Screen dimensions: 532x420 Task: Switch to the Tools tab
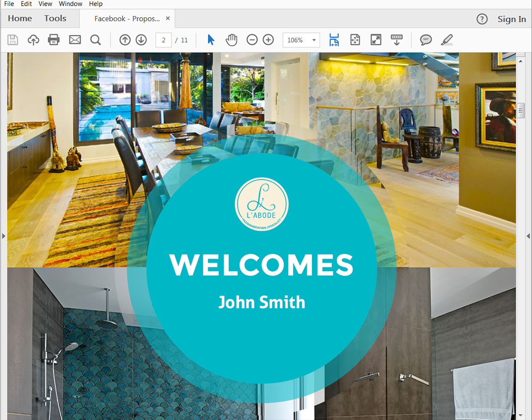pos(55,18)
